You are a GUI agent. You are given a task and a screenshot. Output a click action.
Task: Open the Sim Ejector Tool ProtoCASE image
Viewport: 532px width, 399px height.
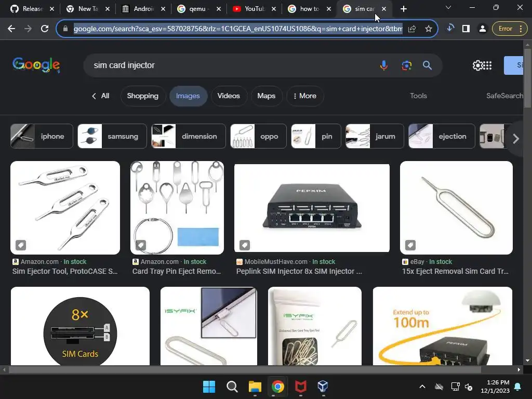click(65, 208)
